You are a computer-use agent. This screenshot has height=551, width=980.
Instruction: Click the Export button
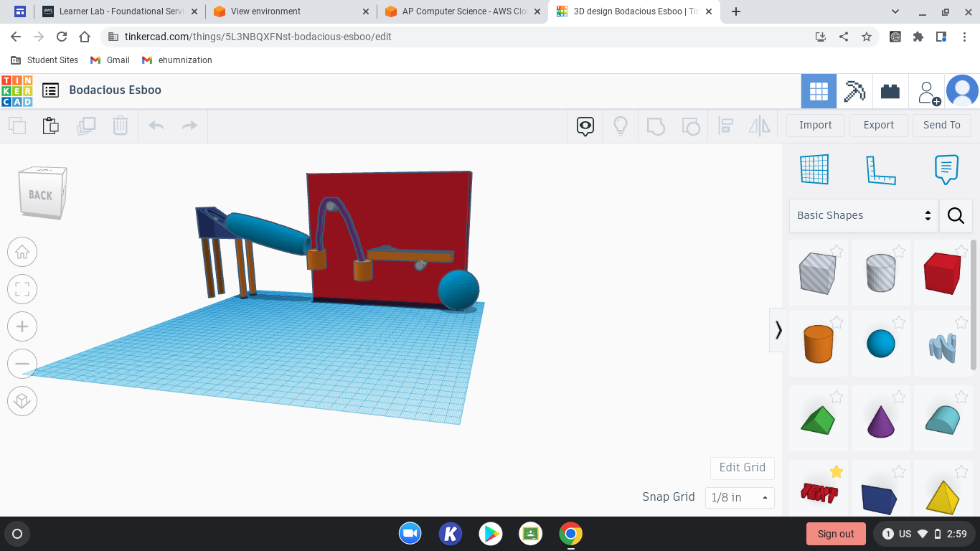[878, 125]
